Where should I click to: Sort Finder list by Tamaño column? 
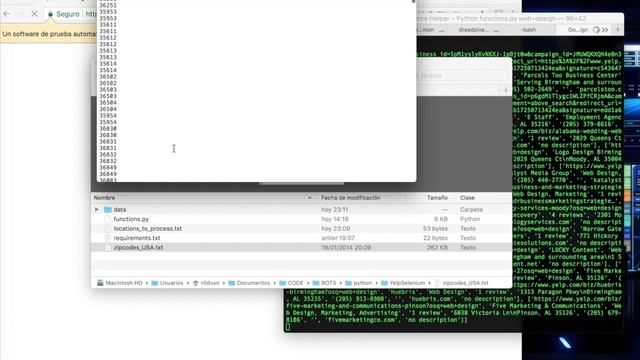(437, 198)
